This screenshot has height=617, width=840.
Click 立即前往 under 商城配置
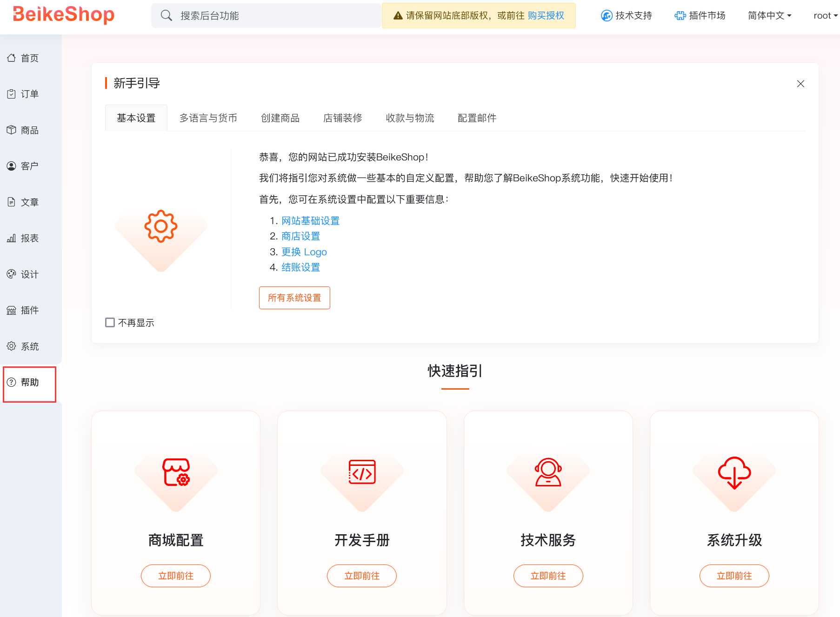click(x=176, y=576)
